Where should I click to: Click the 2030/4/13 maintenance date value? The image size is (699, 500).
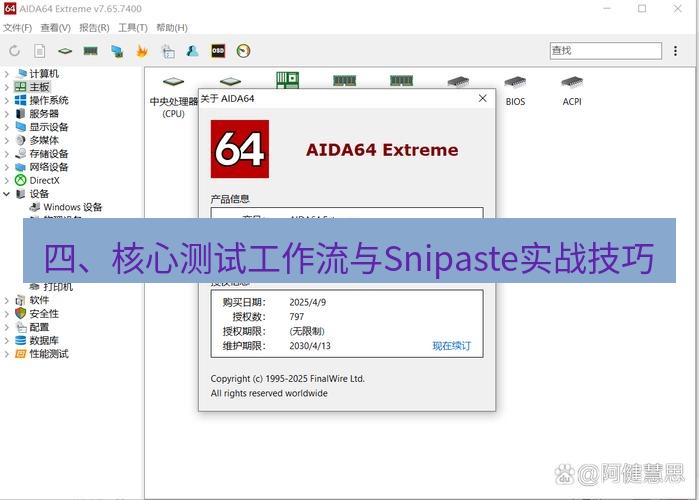click(x=310, y=346)
